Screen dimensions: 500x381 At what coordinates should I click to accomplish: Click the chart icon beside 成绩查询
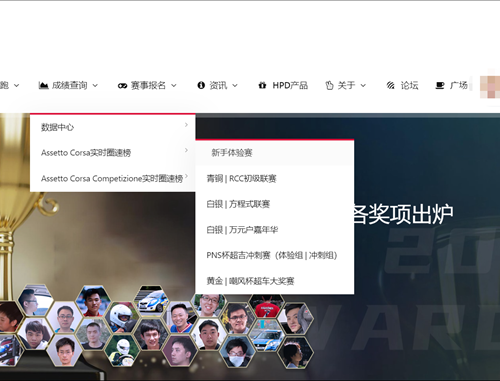pyautogui.click(x=43, y=86)
